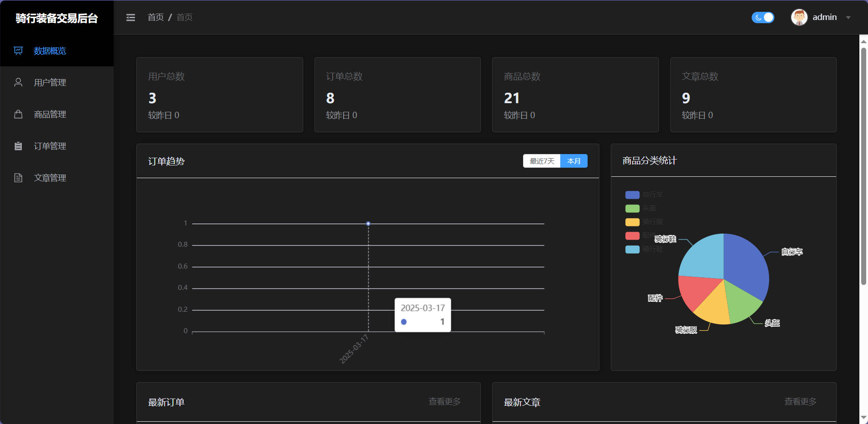
Task: Click the vertical scrollbar thumb
Action: pos(863,166)
